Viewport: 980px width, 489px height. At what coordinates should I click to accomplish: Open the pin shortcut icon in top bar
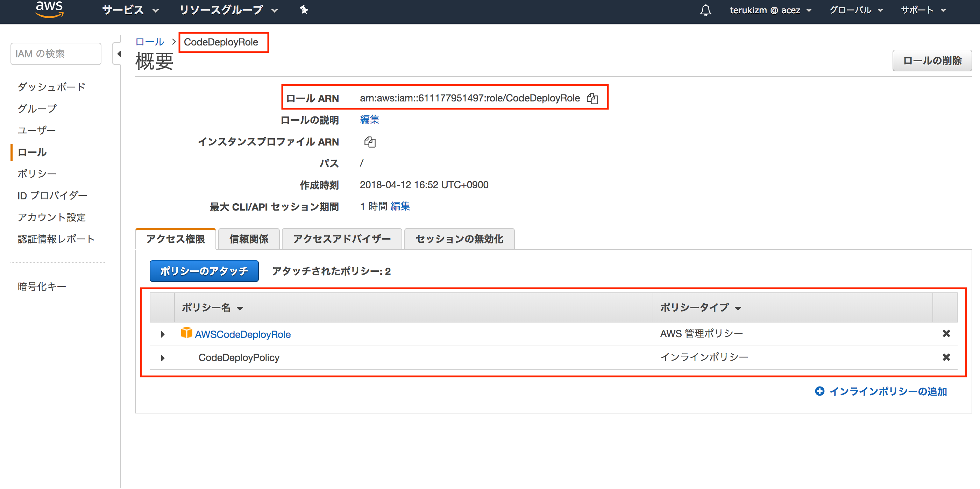[304, 10]
